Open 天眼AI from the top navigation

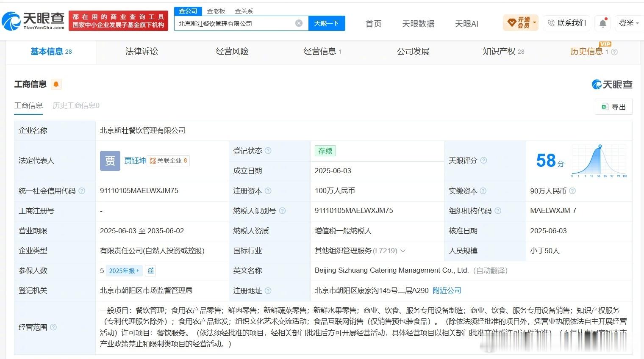coord(466,24)
